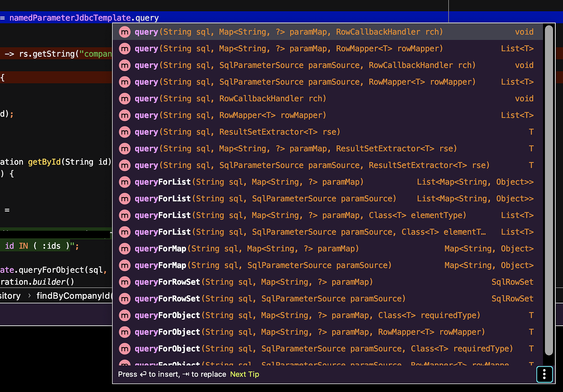
Task: Click the method icon next to queryForList
Action: [x=125, y=182]
